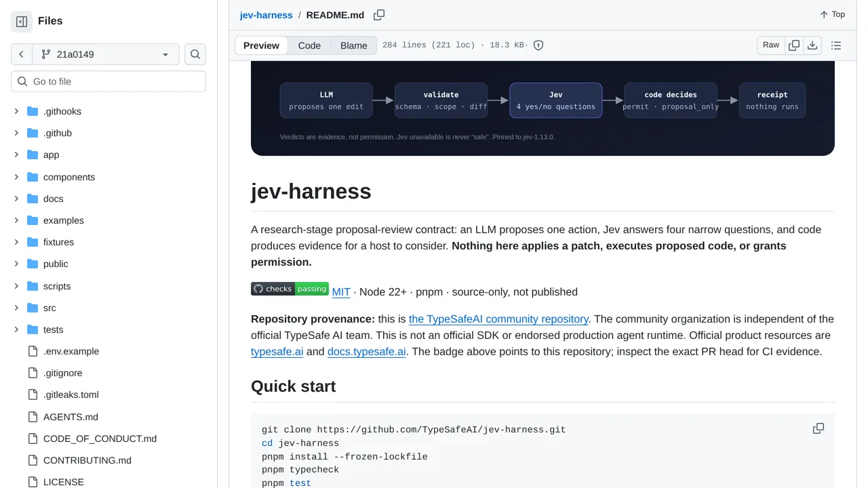Image resolution: width=868 pixels, height=488 pixels.
Task: Click the receipt diagram node
Action: (x=772, y=100)
